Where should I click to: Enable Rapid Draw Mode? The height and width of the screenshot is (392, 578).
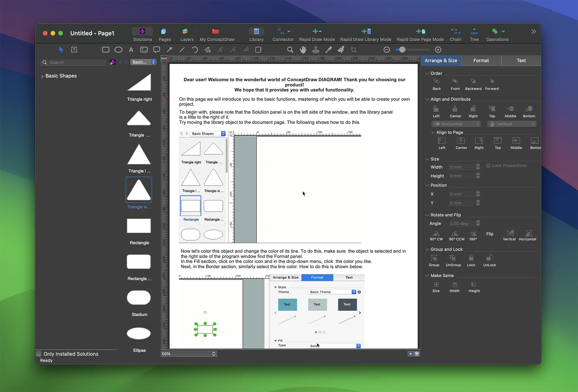tap(317, 35)
